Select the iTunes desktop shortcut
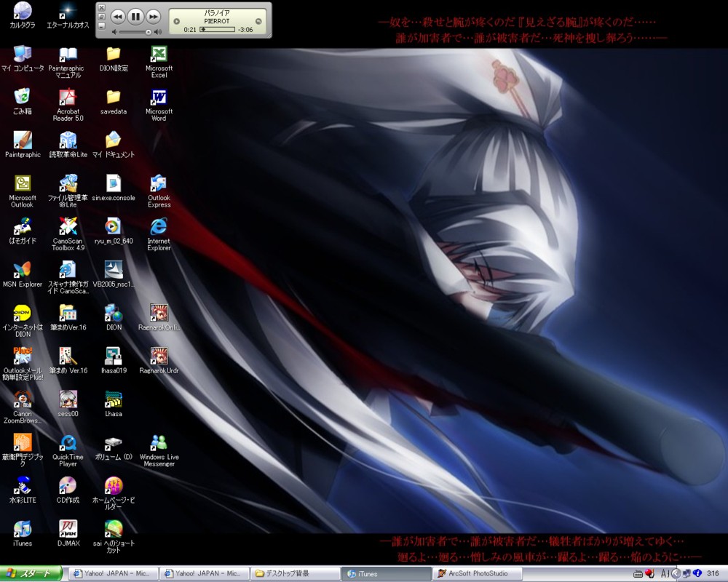This screenshot has width=728, height=582. pyautogui.click(x=23, y=533)
